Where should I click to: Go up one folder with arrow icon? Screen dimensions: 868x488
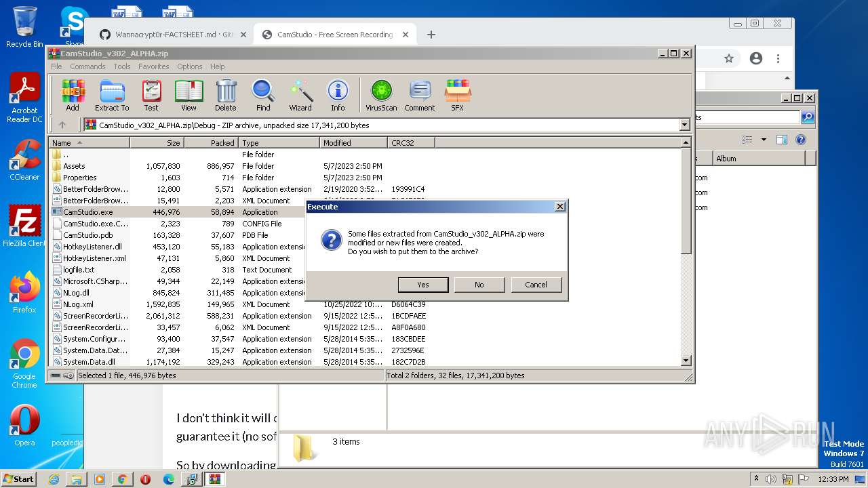pos(62,125)
